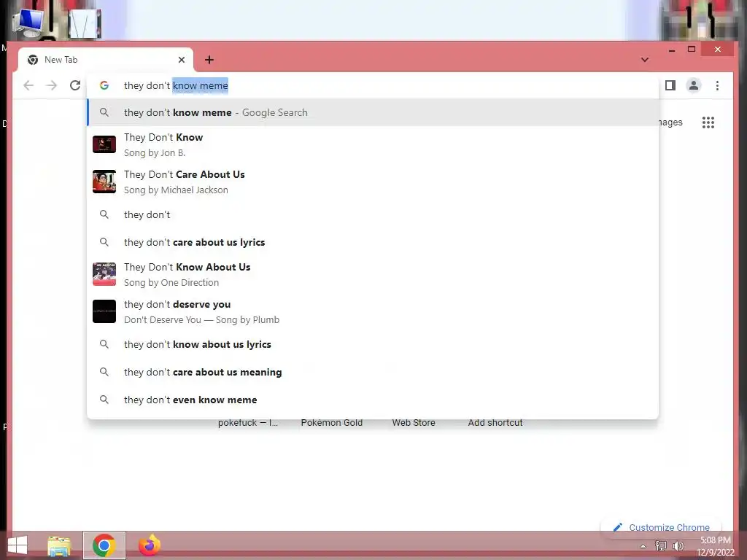Pick They Don't Know About Us by One Direction
Screen dimensions: 747x560
point(373,274)
